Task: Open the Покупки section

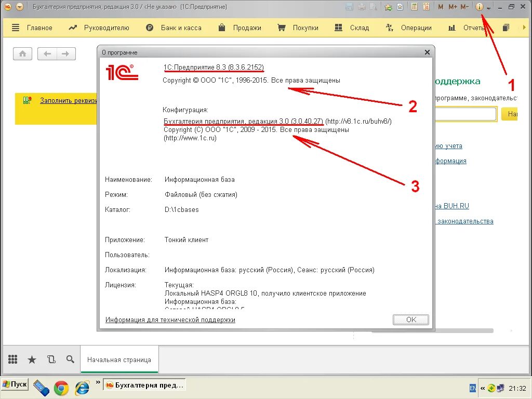Action: (298, 28)
